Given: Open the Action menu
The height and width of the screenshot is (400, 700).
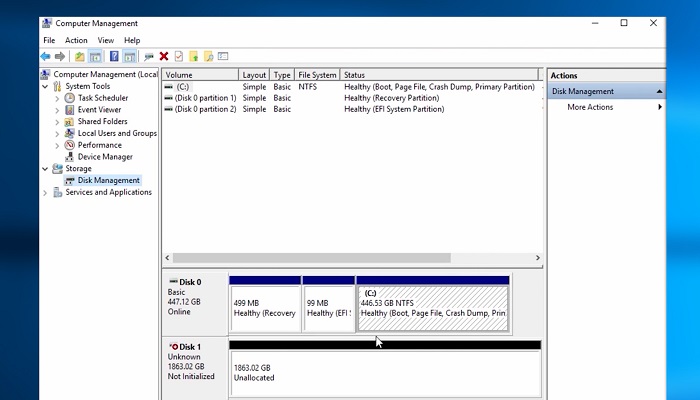Looking at the screenshot, I should 76,40.
